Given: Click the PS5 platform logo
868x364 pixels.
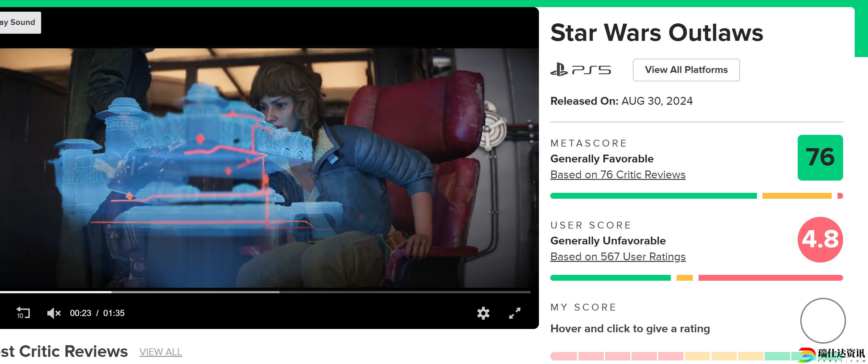Looking at the screenshot, I should [x=581, y=70].
